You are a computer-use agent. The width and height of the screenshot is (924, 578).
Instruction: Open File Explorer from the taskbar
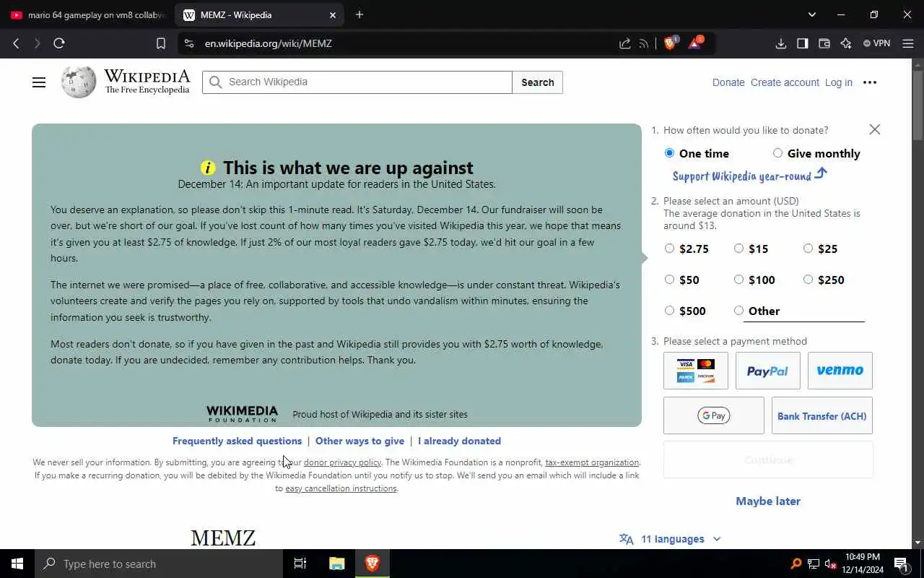pos(337,564)
